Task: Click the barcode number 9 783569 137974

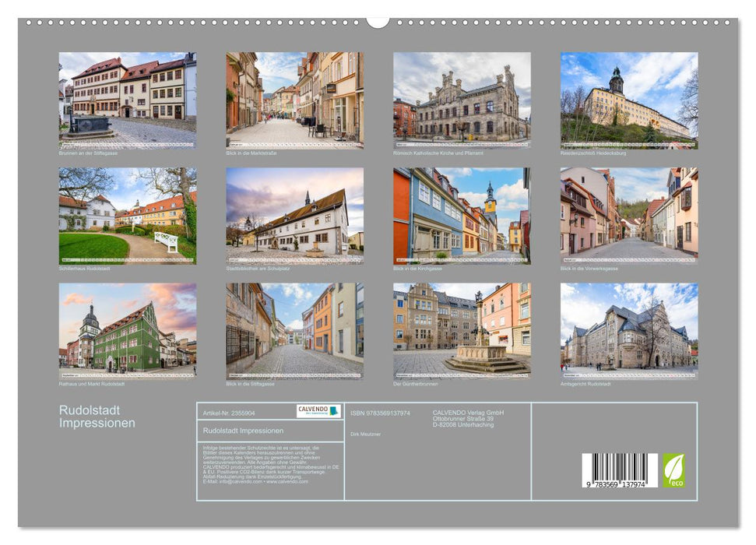Action: tap(617, 484)
